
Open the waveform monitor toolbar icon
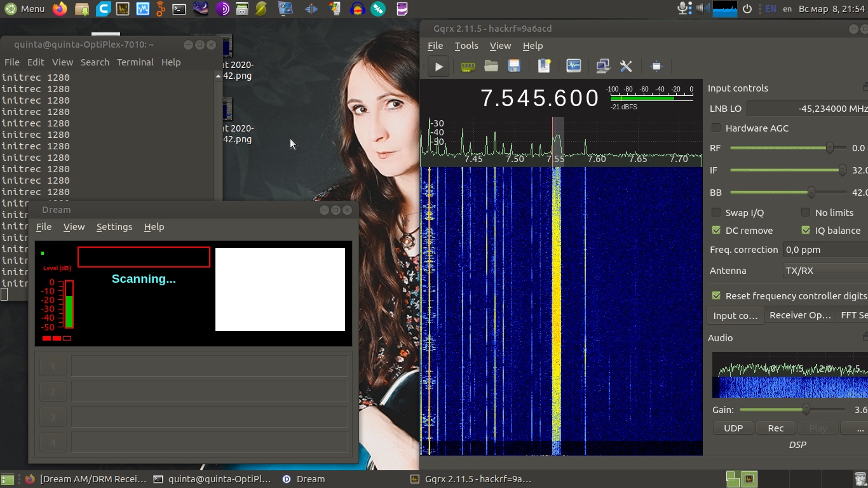[x=573, y=66]
